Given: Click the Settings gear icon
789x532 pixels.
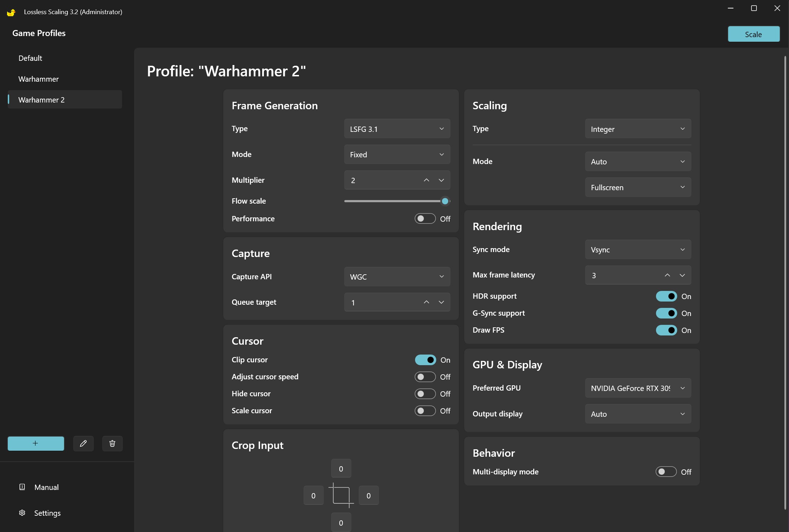Looking at the screenshot, I should (22, 513).
